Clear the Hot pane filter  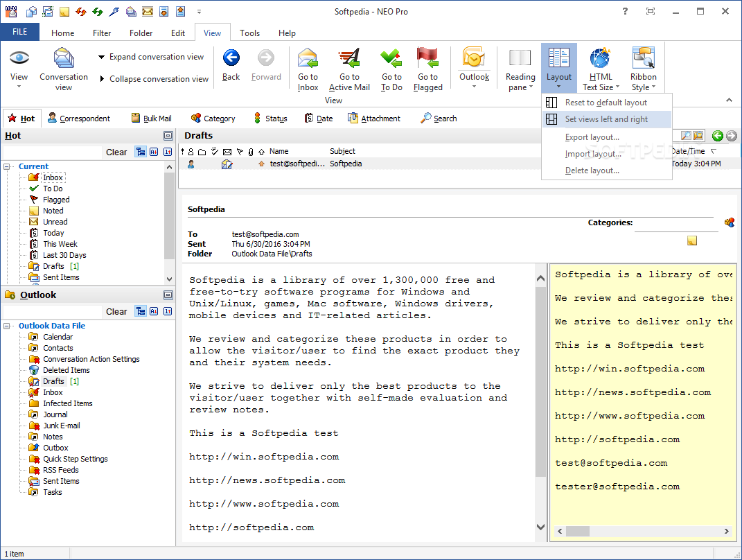[x=116, y=152]
